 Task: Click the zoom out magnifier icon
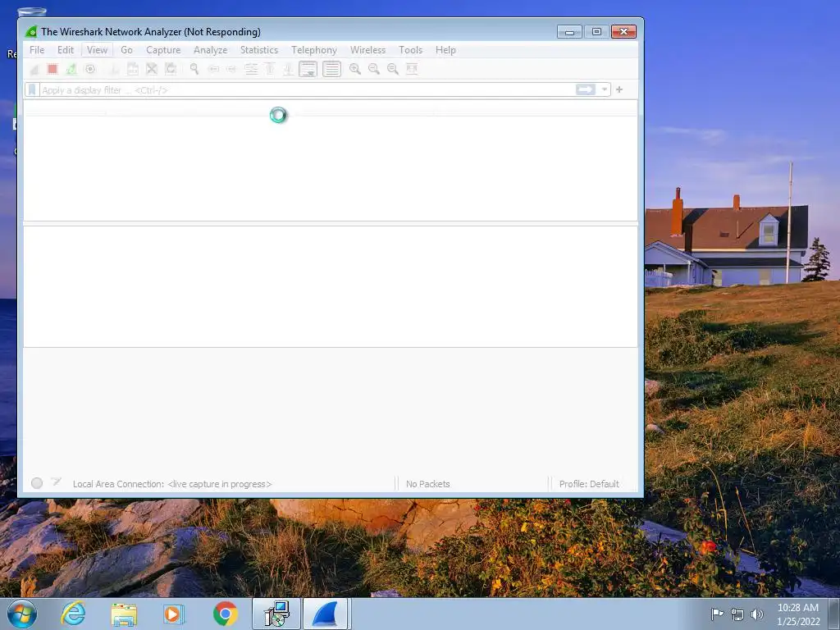(374, 69)
